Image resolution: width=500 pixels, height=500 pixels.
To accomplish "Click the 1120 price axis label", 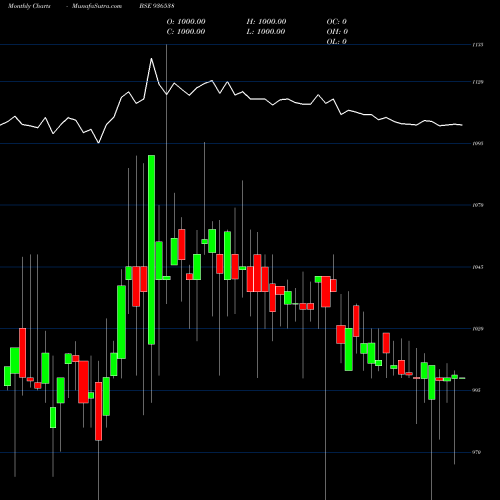I will (x=478, y=82).
